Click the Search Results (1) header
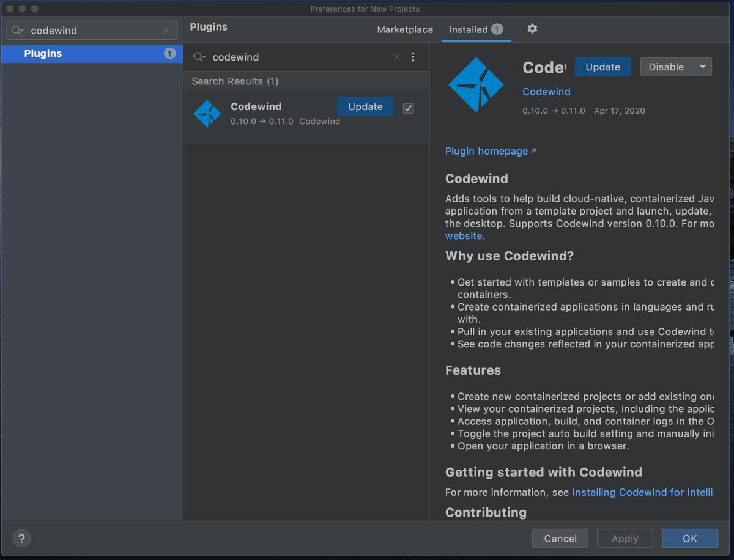This screenshot has width=734, height=560. tap(235, 81)
